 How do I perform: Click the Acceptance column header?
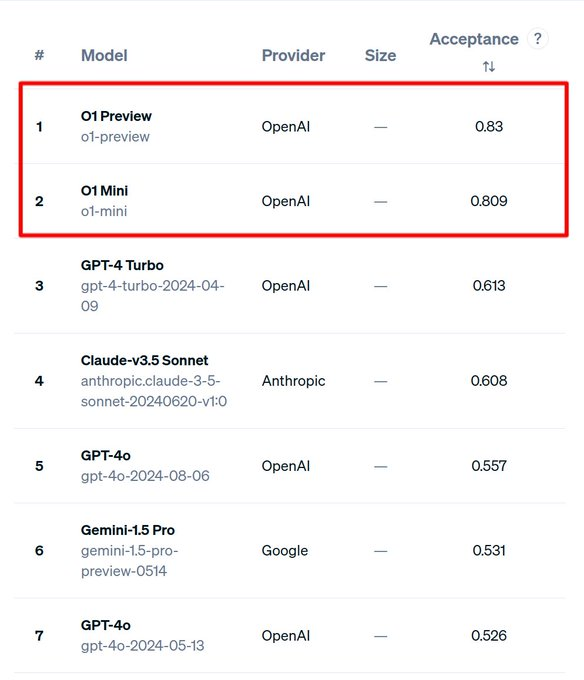474,39
